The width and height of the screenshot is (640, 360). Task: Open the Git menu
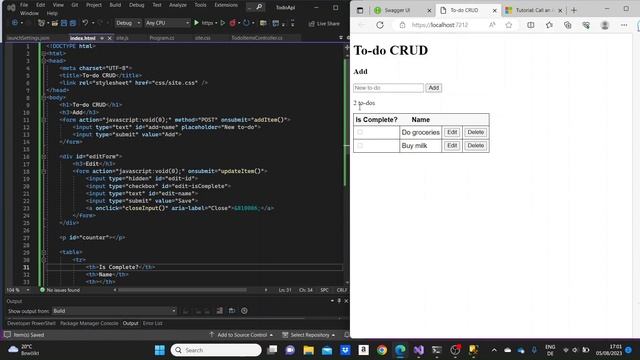coord(75,5)
